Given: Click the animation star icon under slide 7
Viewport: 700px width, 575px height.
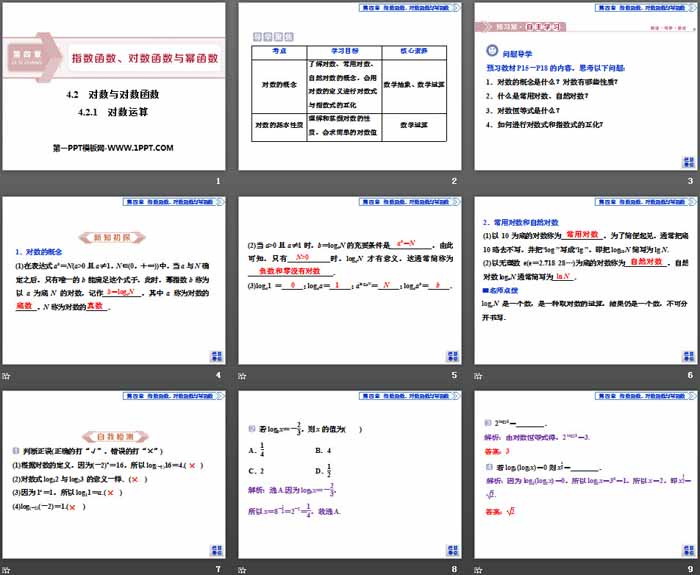Looking at the screenshot, I should [6, 569].
